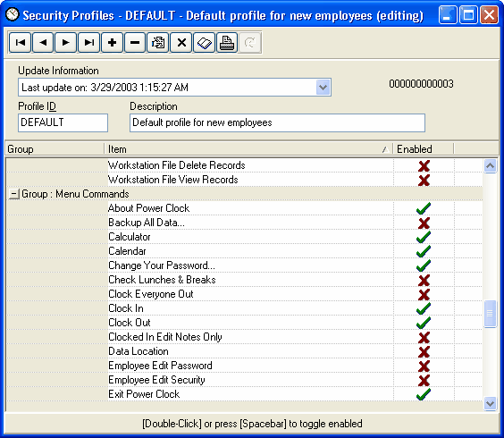This screenshot has height=438, width=504.
Task: Click the 'Group : Menu Commands' header text
Action: tap(75, 194)
